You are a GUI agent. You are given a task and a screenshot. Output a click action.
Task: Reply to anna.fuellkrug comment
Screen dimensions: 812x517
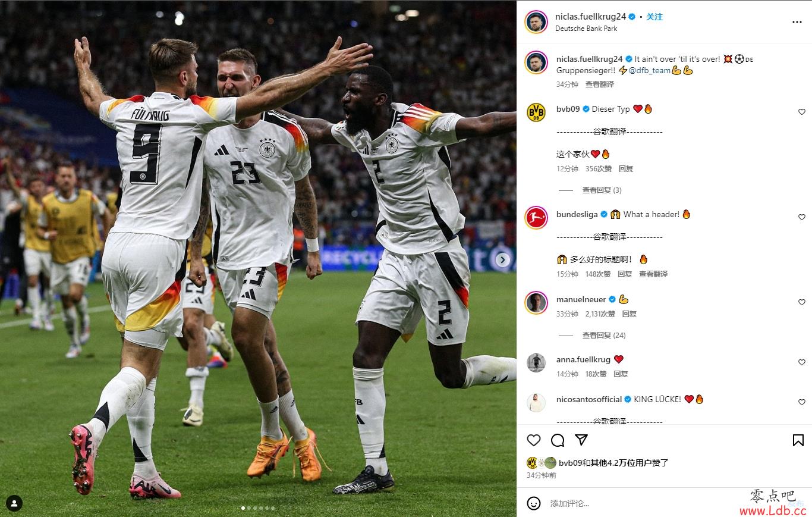point(621,374)
